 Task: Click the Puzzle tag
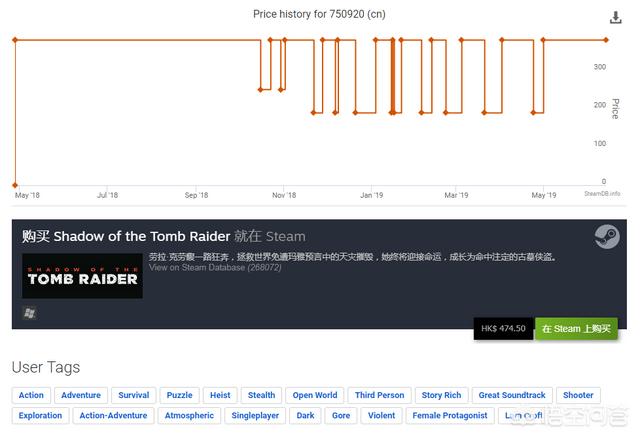click(x=180, y=395)
